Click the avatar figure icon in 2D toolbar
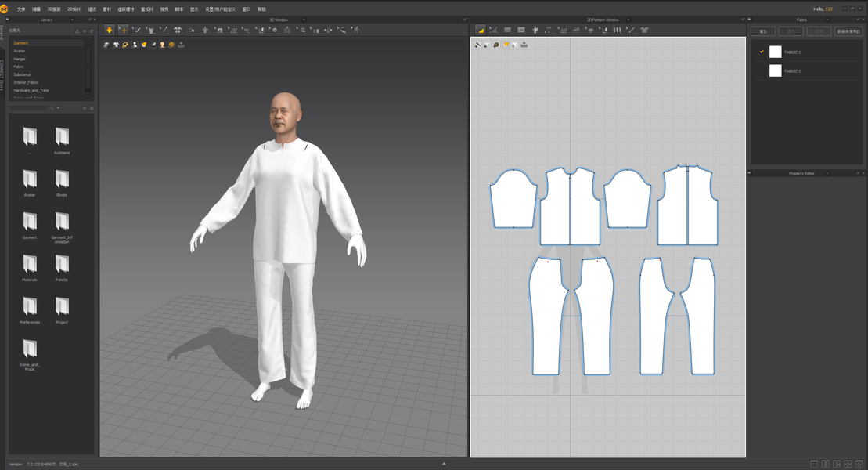Viewport: 868px width, 470px height. [535, 30]
